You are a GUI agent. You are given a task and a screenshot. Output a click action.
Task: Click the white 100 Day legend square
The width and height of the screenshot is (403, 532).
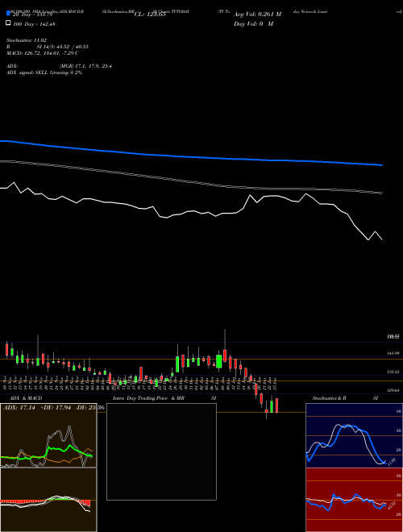tap(8, 23)
